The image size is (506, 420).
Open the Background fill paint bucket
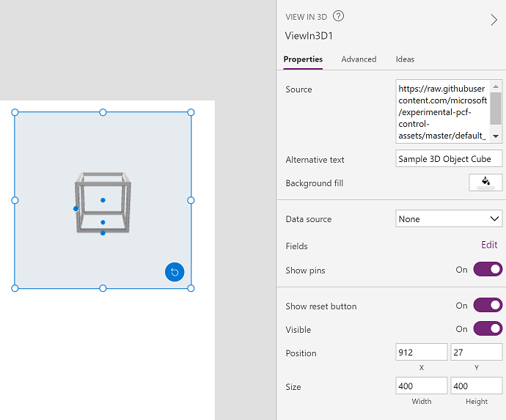click(485, 183)
